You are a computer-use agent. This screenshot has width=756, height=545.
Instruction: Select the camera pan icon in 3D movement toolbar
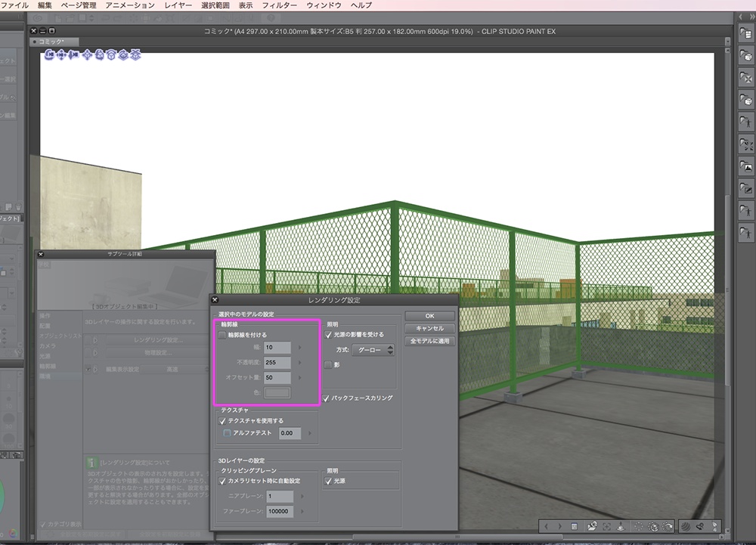tap(61, 55)
